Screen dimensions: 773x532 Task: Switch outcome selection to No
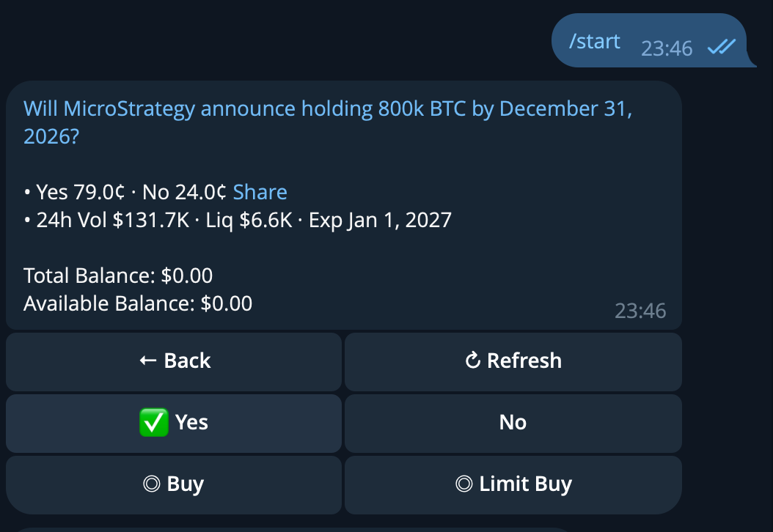(x=513, y=422)
